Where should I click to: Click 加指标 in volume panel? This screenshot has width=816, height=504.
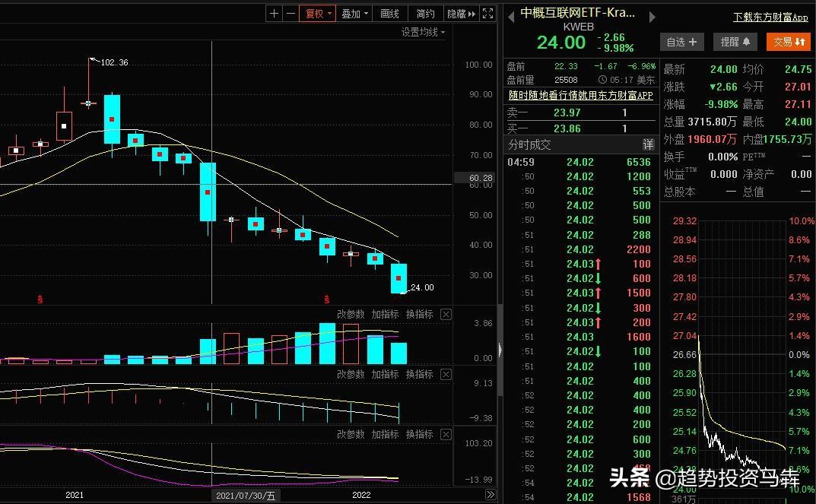[385, 314]
